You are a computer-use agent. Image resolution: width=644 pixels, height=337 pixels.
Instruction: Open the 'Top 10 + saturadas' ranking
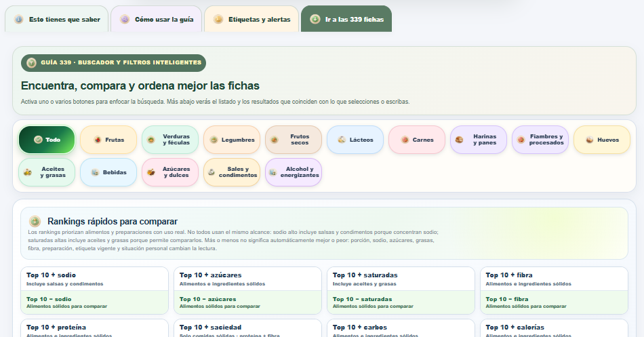(x=401, y=279)
